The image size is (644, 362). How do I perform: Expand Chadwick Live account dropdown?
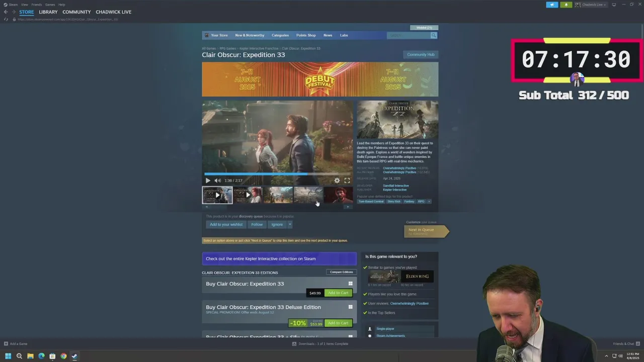pyautogui.click(x=591, y=5)
